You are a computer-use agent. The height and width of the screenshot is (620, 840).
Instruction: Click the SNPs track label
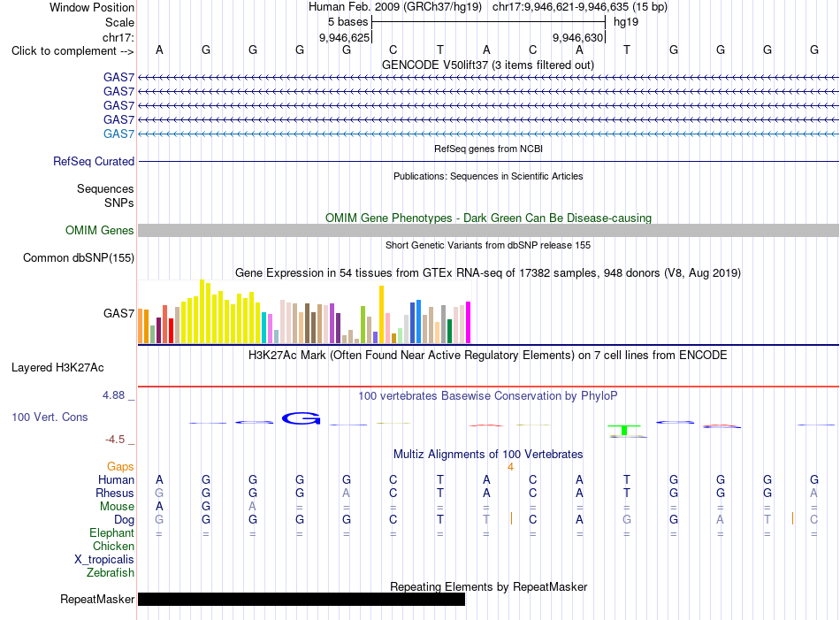click(119, 203)
